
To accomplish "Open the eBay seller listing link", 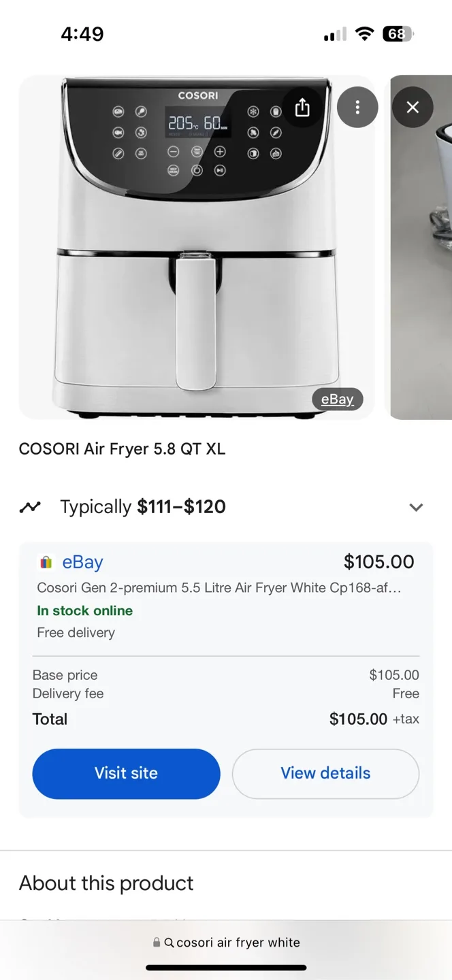I will (82, 561).
